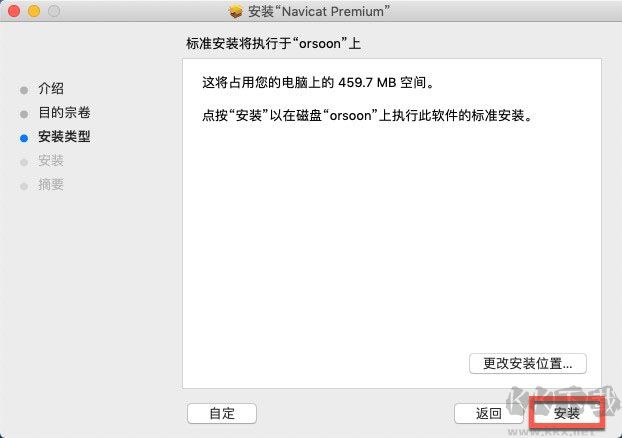The height and width of the screenshot is (438, 622).
Task: Open the 自定 (Customize) options
Action: (x=222, y=413)
